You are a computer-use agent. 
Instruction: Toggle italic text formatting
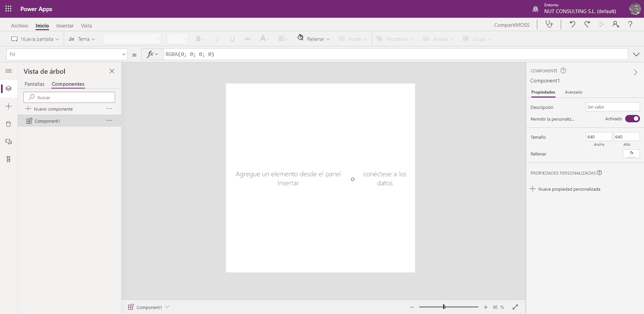point(217,39)
